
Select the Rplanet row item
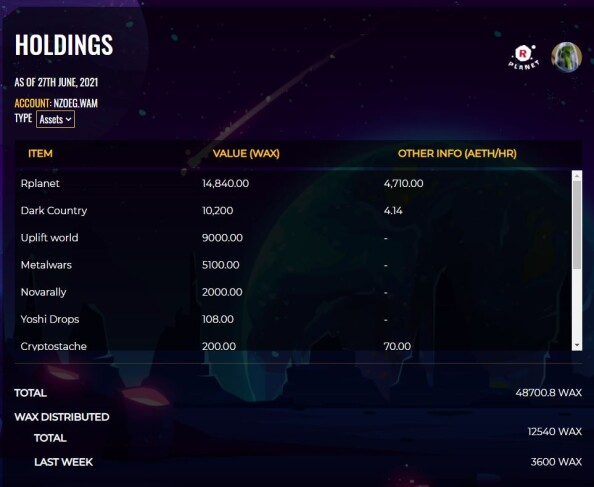pyautogui.click(x=40, y=183)
